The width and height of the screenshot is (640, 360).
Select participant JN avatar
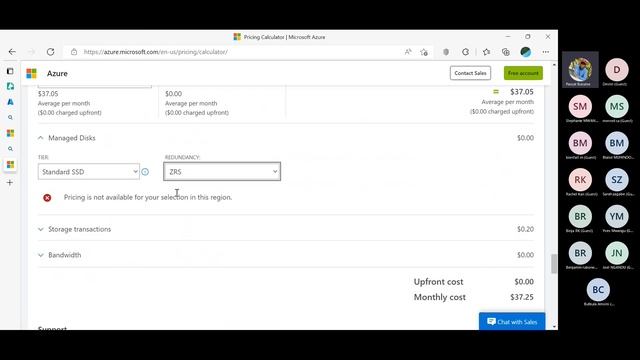pos(617,253)
